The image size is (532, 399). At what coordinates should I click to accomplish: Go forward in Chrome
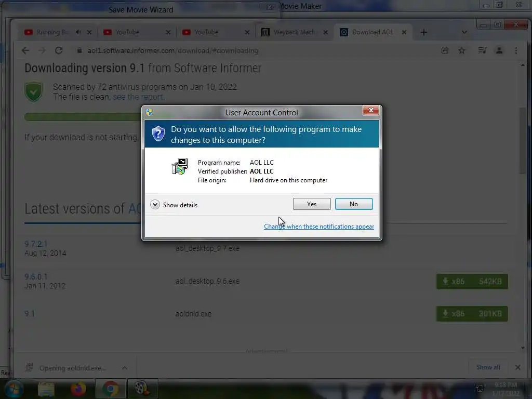pos(42,50)
